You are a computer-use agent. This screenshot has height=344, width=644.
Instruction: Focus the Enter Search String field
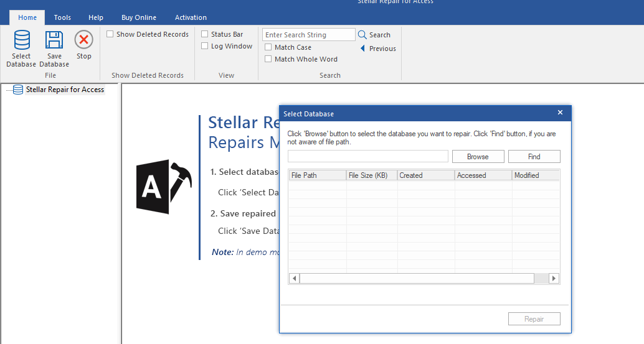click(309, 35)
